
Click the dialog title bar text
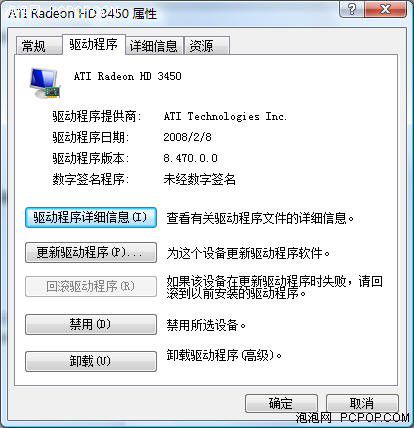pos(82,14)
